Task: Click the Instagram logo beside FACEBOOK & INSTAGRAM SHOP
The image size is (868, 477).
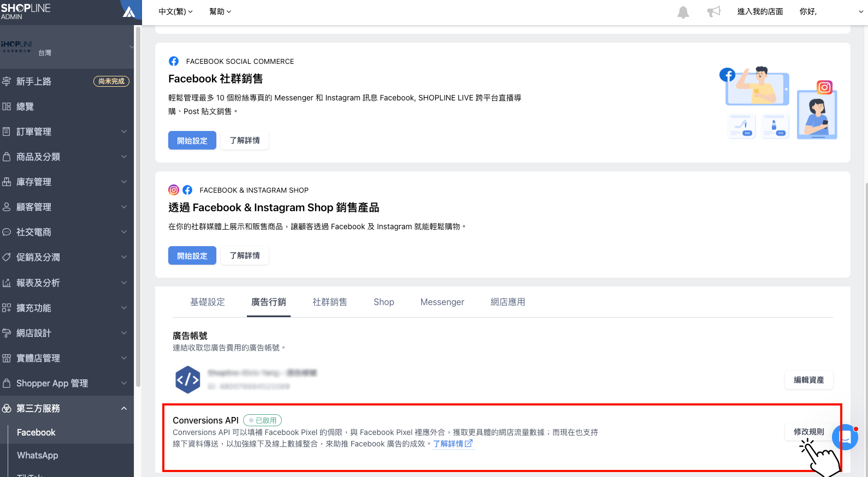Action: [174, 190]
